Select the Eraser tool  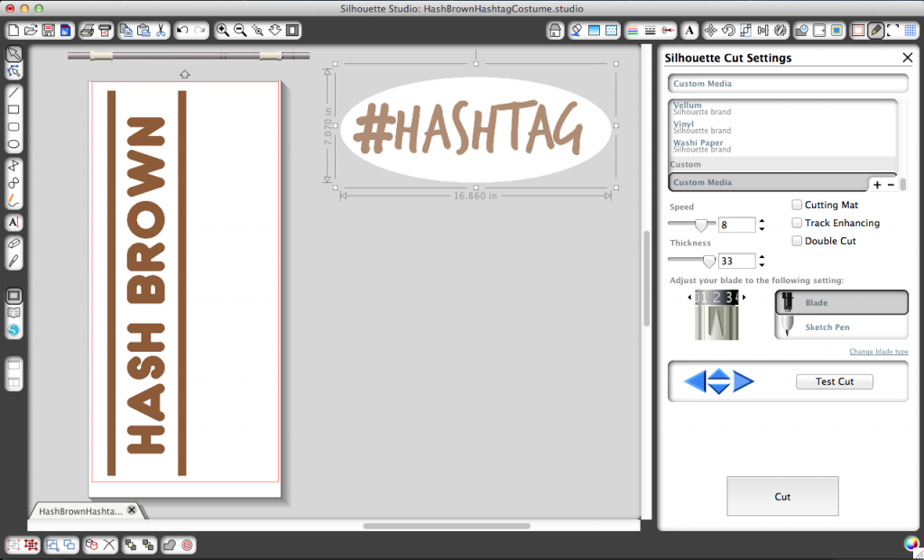14,243
